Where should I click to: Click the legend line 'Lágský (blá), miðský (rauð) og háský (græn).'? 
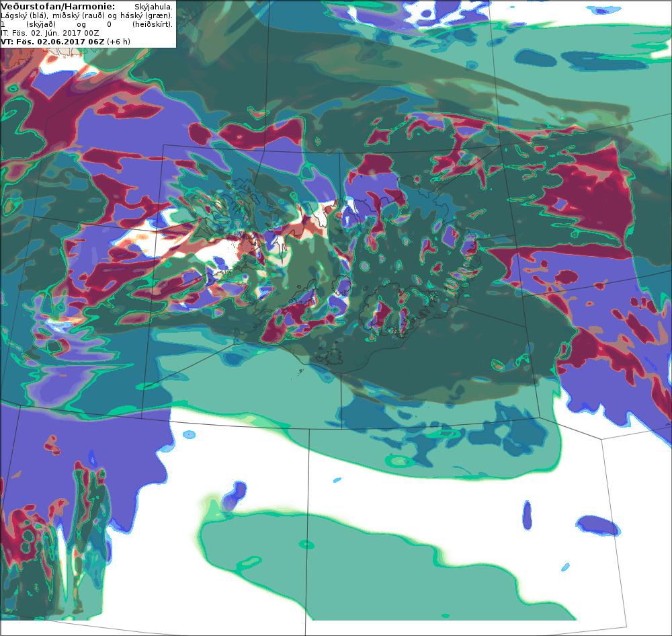[x=87, y=15]
